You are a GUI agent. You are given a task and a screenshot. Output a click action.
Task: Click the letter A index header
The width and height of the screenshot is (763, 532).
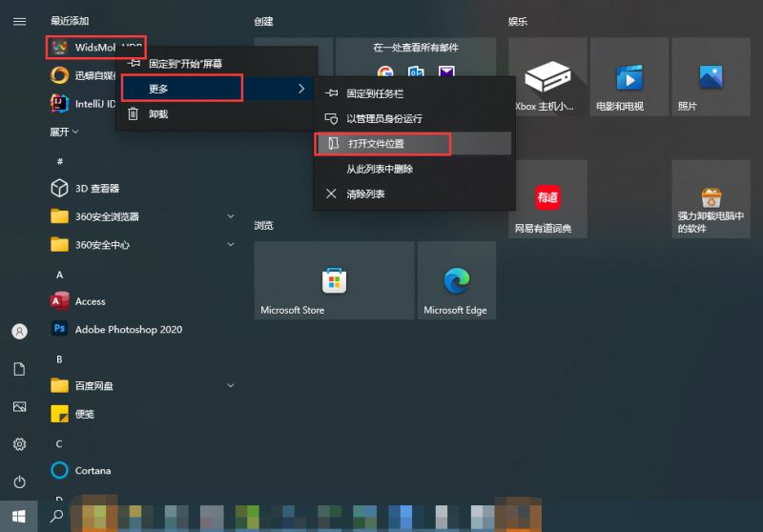(x=59, y=275)
